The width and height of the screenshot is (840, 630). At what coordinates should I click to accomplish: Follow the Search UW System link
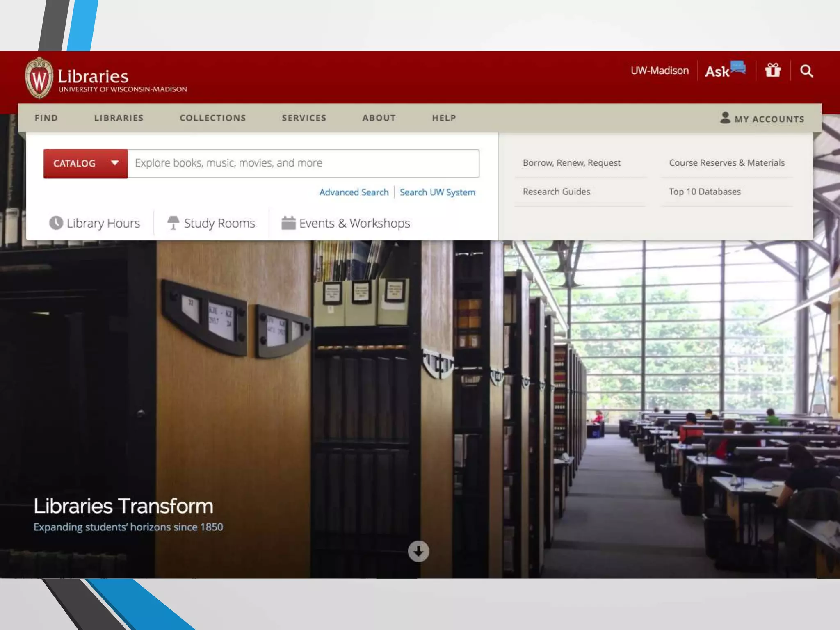(437, 192)
